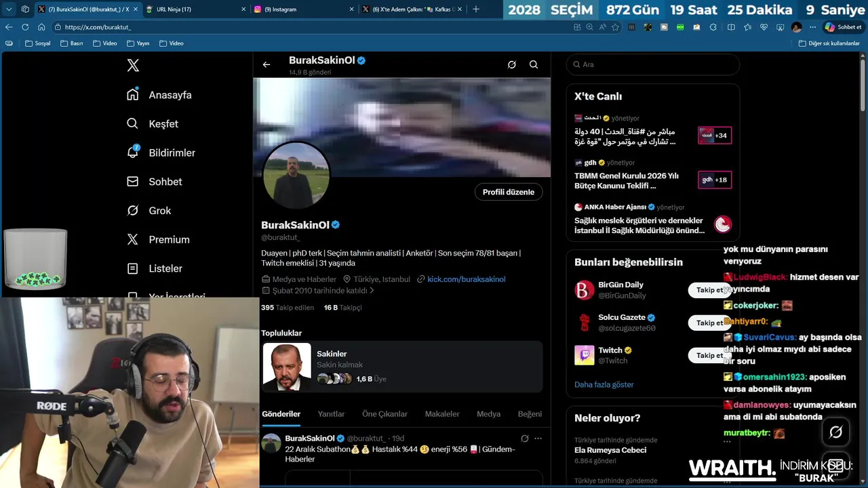Open Ela Rumeysa Cebeci trend
This screenshot has height=488, width=868.
pyautogui.click(x=610, y=450)
